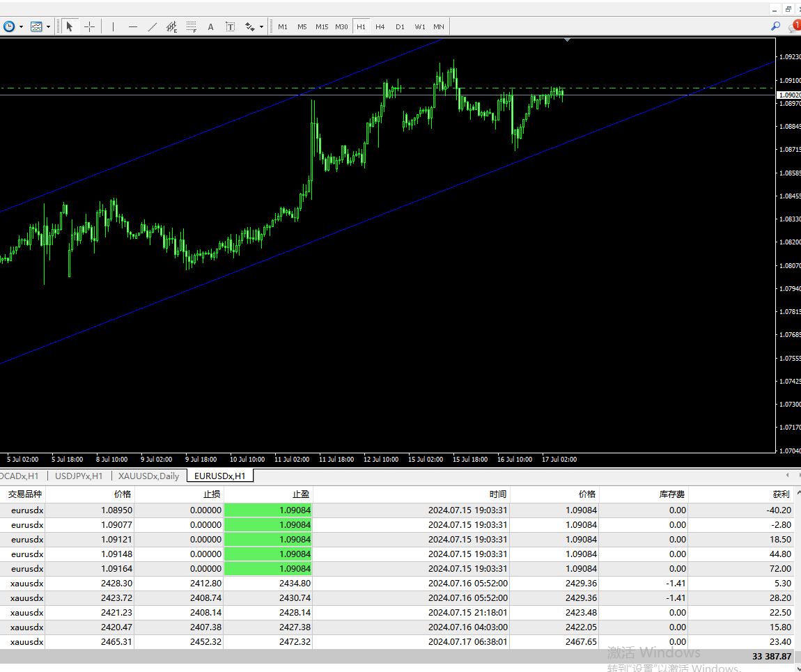Click the chart shift triangle marker

pyautogui.click(x=567, y=39)
